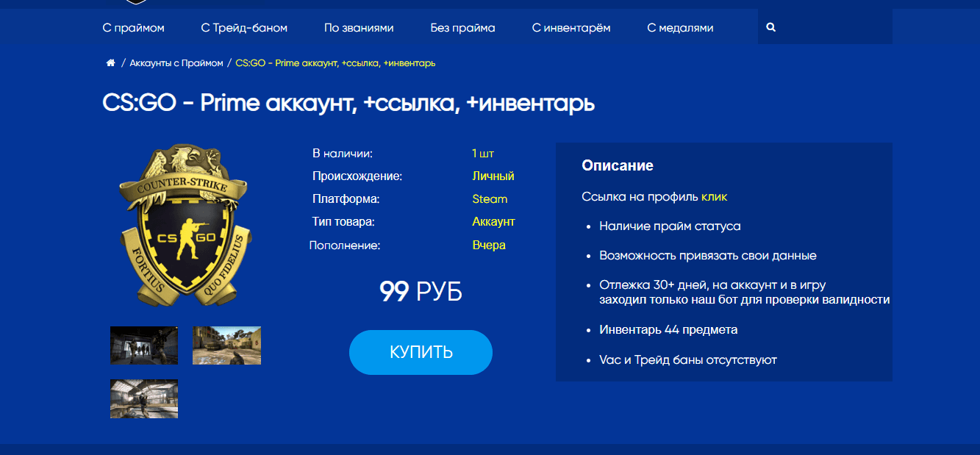Viewport: 980px width, 455px height.
Task: Click the 'Личный' origin value
Action: point(493,176)
